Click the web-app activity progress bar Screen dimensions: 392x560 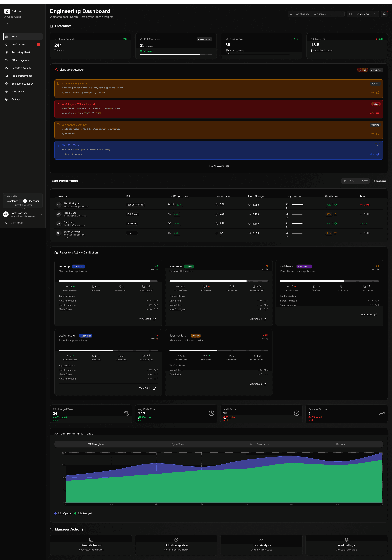[108, 281]
